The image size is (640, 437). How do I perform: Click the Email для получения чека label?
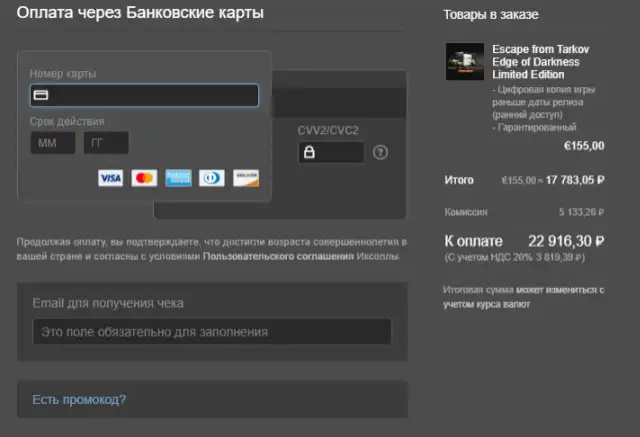click(108, 303)
